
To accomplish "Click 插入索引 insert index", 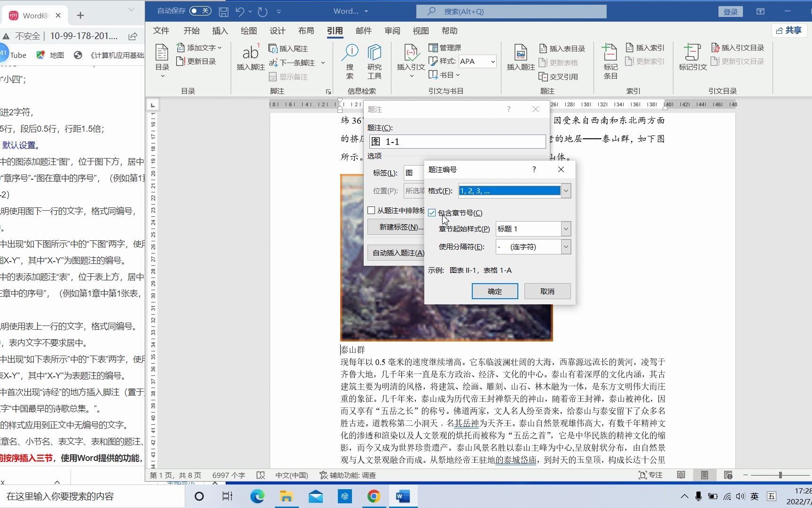I will 645,48.
